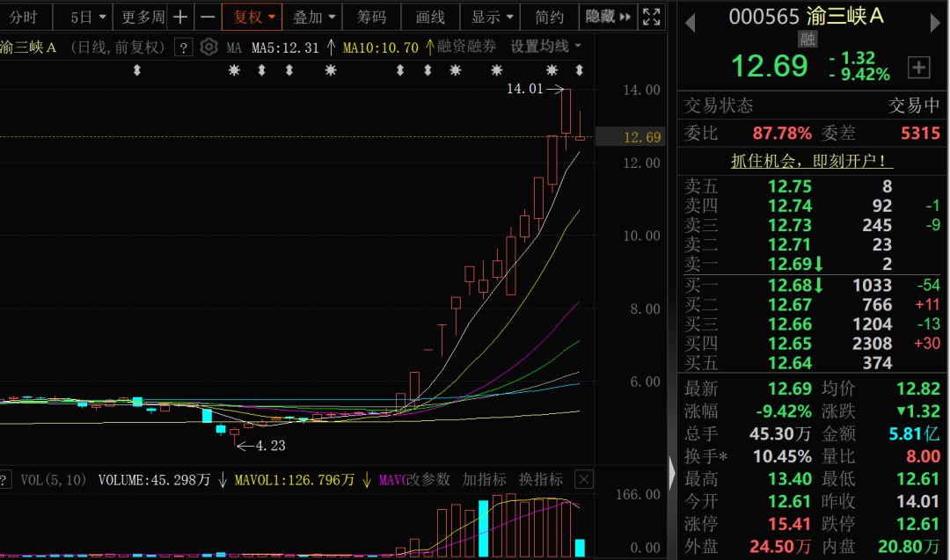
Task: Open the 更多周 period menu
Action: coord(142,17)
